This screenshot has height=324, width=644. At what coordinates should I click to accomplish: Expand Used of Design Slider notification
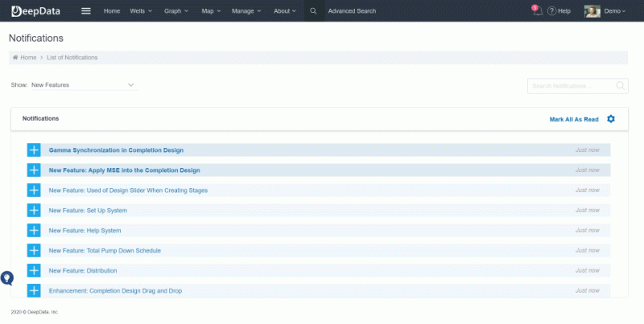(34, 191)
